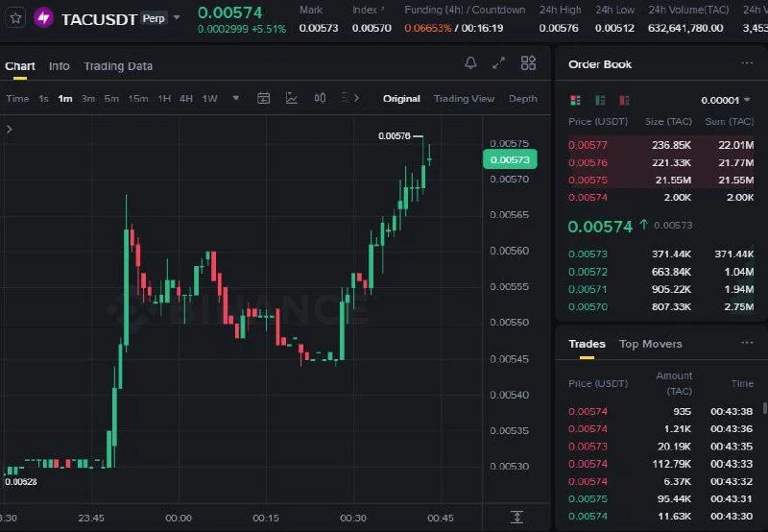The width and height of the screenshot is (768, 532).
Task: Switch to the Chart tab
Action: [20, 66]
